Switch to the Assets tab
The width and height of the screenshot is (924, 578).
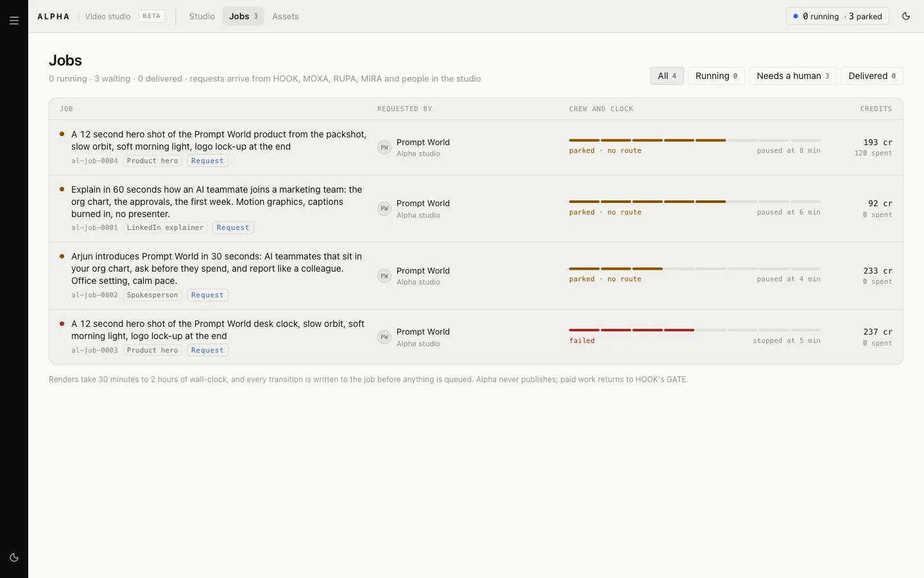(x=286, y=16)
